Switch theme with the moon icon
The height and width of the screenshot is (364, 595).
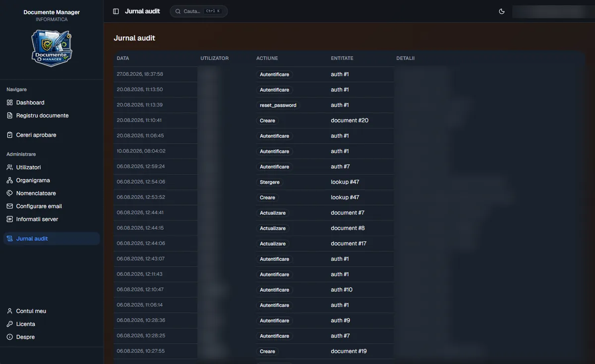[502, 11]
